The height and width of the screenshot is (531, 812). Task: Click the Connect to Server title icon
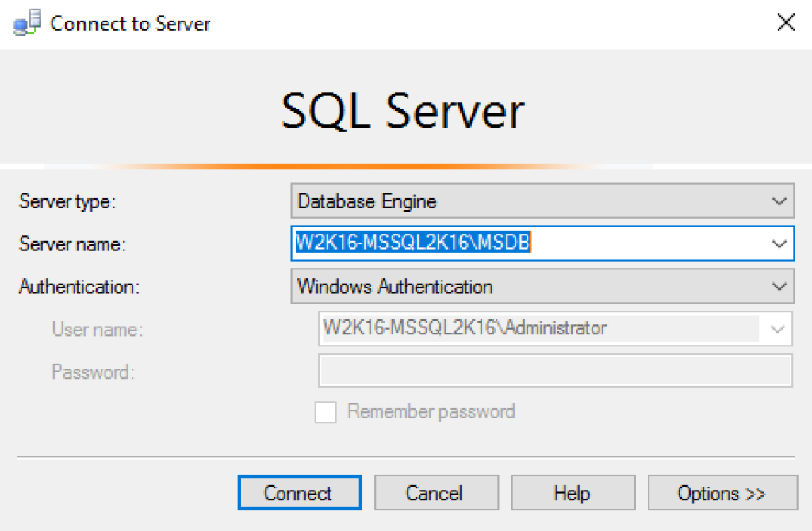(x=27, y=23)
